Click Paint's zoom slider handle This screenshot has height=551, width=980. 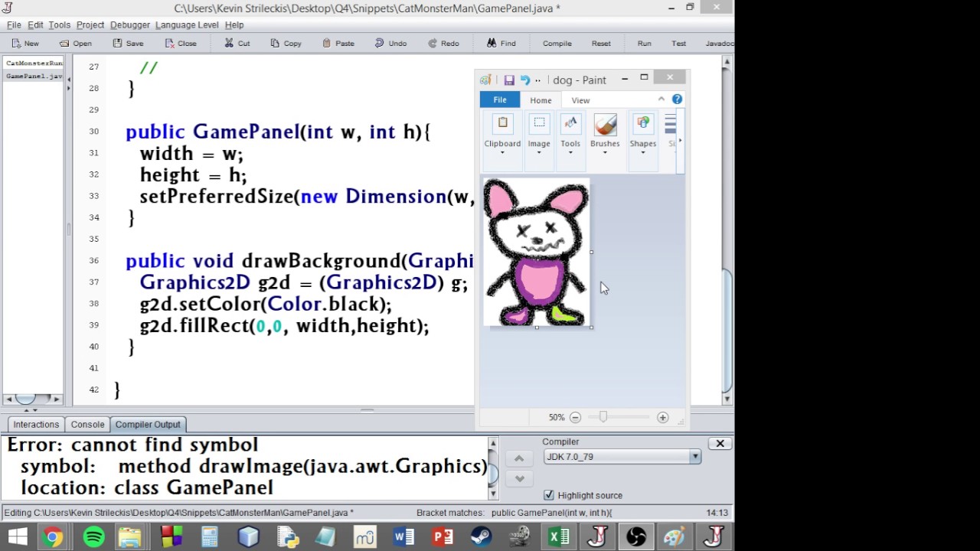[x=603, y=417]
